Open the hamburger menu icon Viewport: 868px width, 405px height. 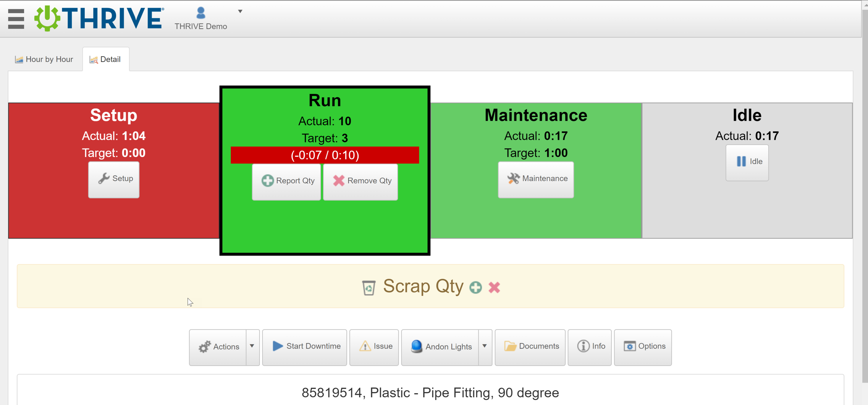point(16,19)
